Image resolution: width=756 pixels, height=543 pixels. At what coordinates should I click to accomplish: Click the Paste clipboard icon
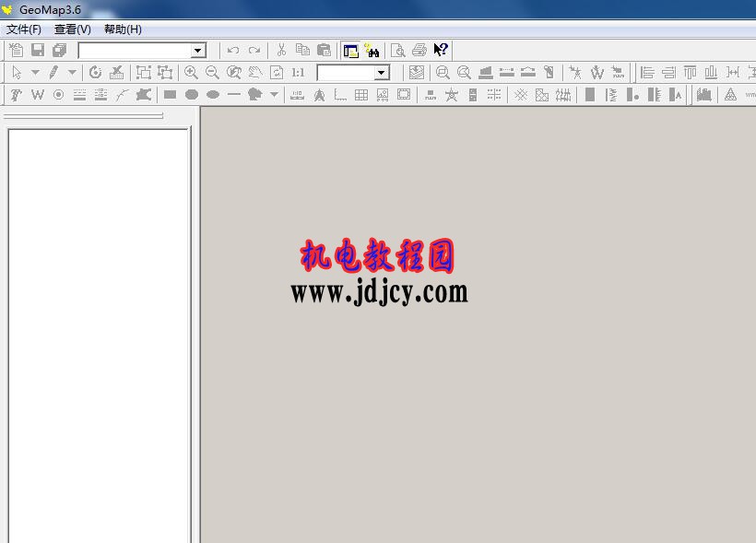pyautogui.click(x=324, y=50)
